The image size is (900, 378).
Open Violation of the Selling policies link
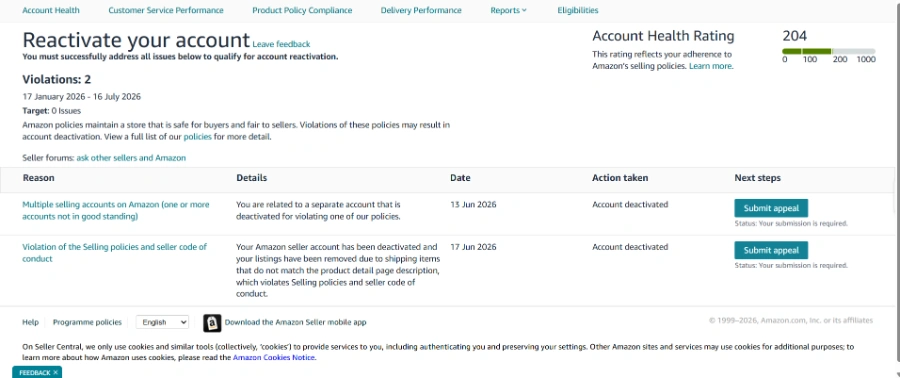click(114, 253)
